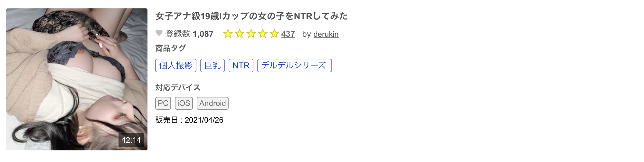
Task: Click the iOS device badge
Action: click(x=184, y=103)
